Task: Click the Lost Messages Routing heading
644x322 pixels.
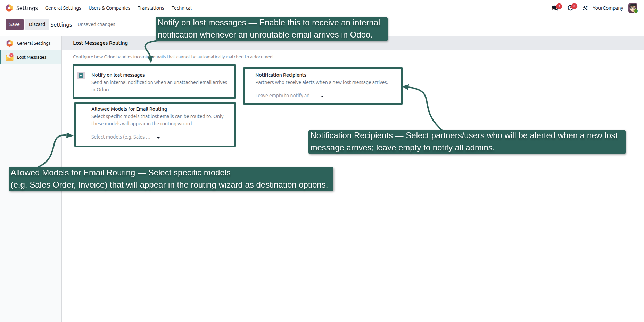Action: pos(100,43)
